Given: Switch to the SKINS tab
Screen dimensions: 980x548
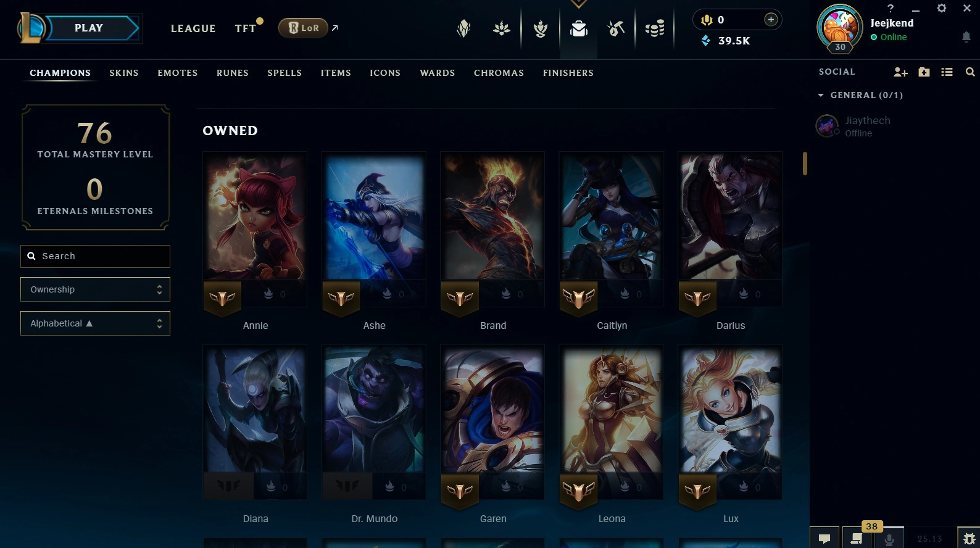Looking at the screenshot, I should click(x=124, y=73).
